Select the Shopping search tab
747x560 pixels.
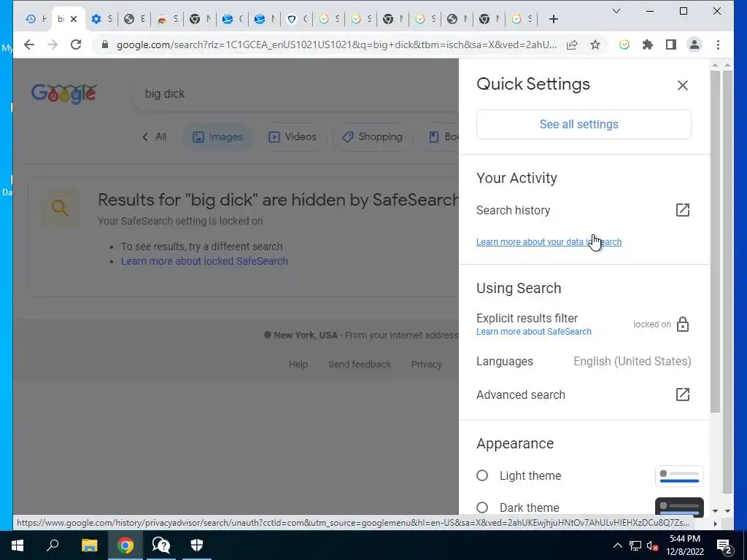[372, 137]
